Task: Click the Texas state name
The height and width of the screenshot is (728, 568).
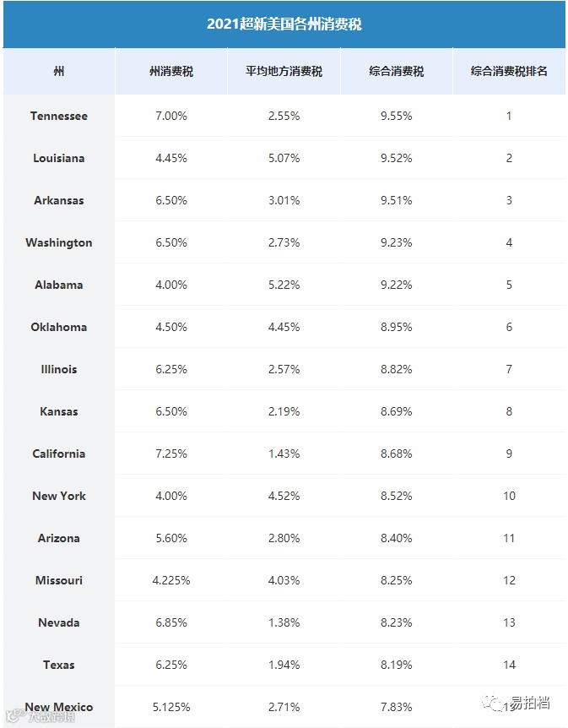Action: (x=58, y=665)
